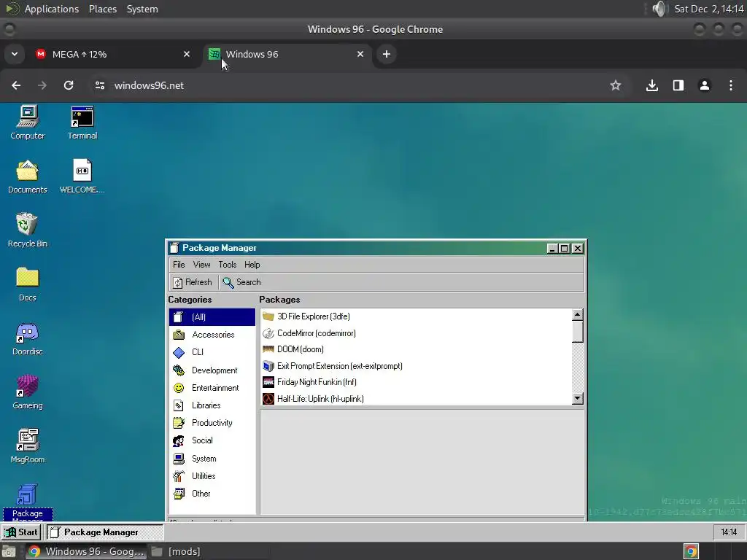Close the Windows 96 browser tab
Screen dimensions: 747x560
[360, 54]
